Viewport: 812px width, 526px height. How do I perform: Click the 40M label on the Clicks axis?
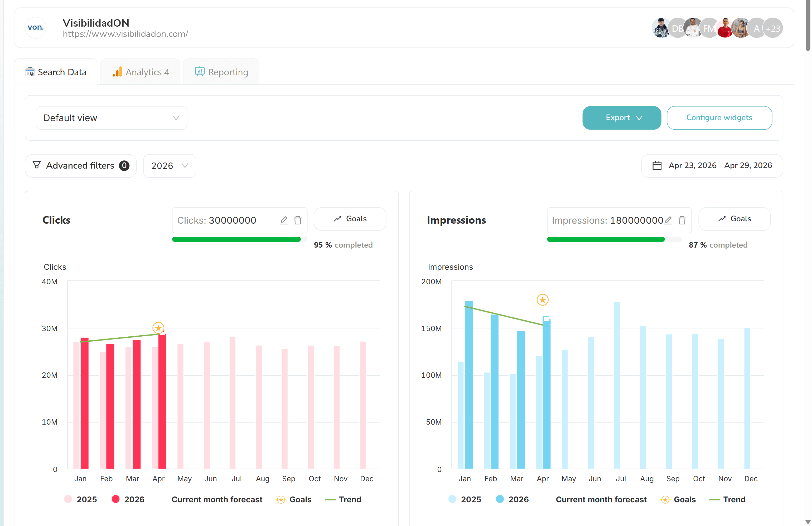(50, 282)
